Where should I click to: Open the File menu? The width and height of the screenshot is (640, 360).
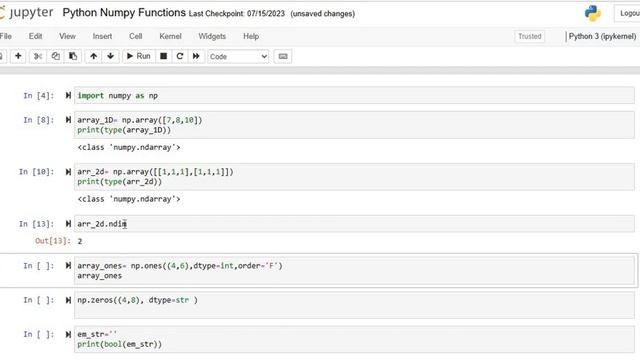(6, 36)
